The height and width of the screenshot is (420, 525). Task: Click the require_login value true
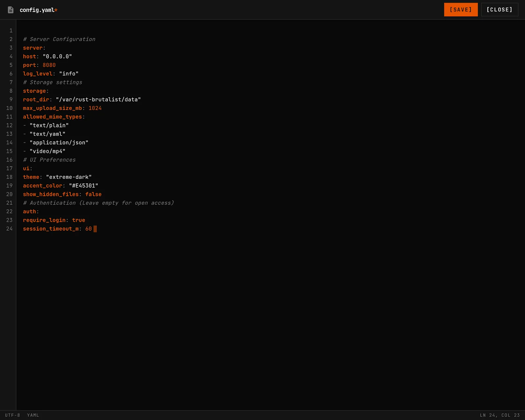(78, 220)
